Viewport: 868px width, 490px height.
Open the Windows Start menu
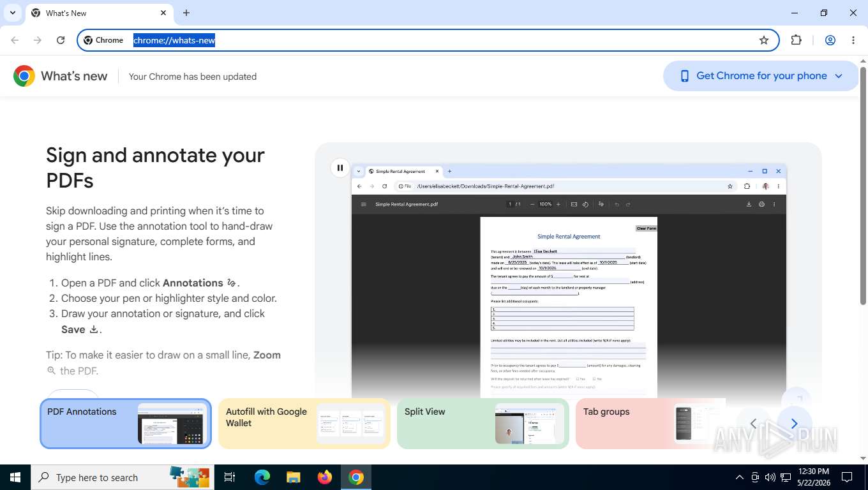click(15, 477)
